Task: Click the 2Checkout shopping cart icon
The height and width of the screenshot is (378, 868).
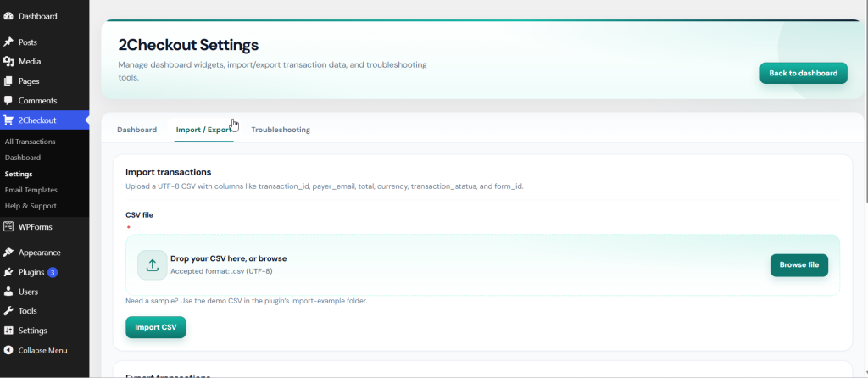Action: 8,120
